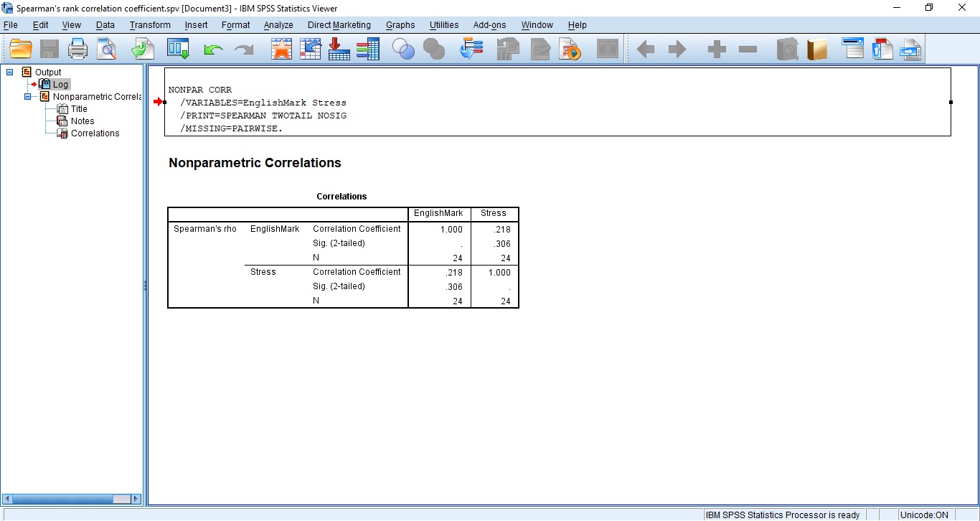The image size is (980, 521).
Task: Open the Utilities menu
Action: 444,24
